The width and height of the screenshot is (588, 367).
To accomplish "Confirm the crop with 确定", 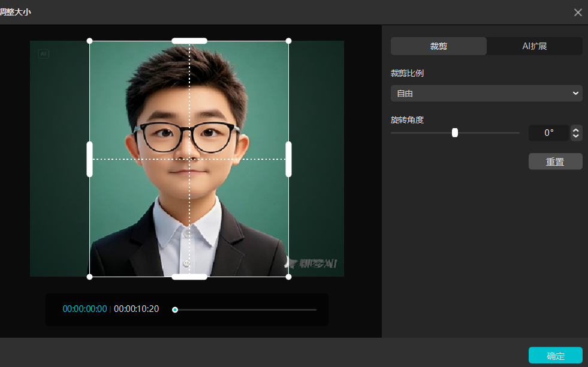I will pos(555,356).
